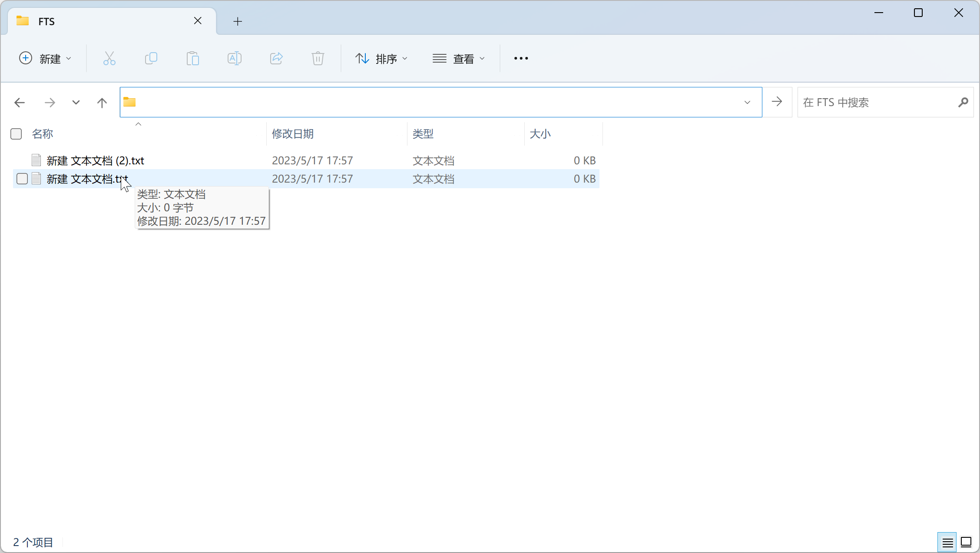Viewport: 980px width, 553px height.
Task: Click the Copy icon in toolbar
Action: point(151,58)
